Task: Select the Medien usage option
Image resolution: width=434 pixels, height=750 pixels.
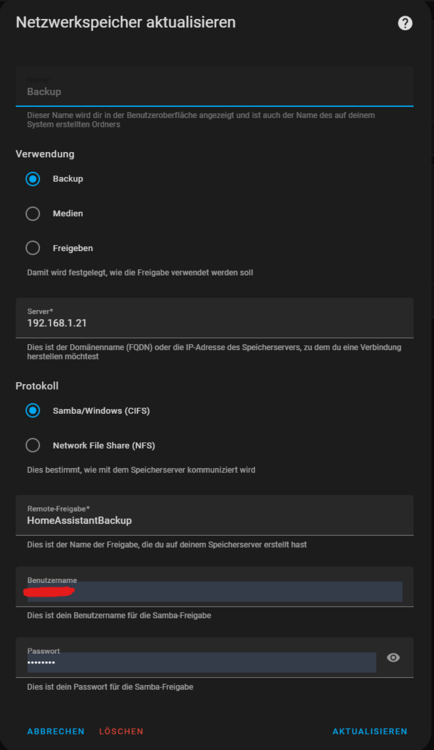Action: [x=33, y=213]
